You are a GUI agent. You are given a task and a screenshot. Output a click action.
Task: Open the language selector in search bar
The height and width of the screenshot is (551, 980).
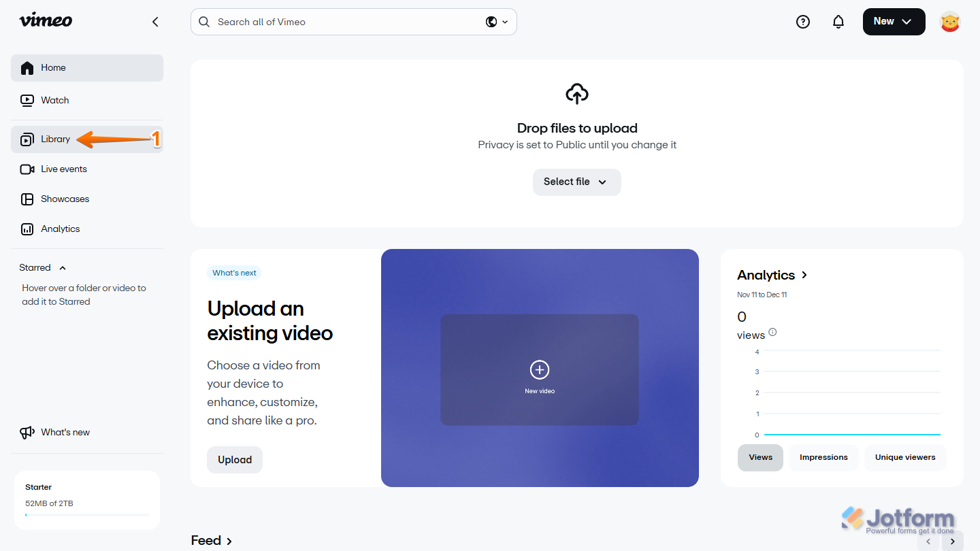coord(496,22)
